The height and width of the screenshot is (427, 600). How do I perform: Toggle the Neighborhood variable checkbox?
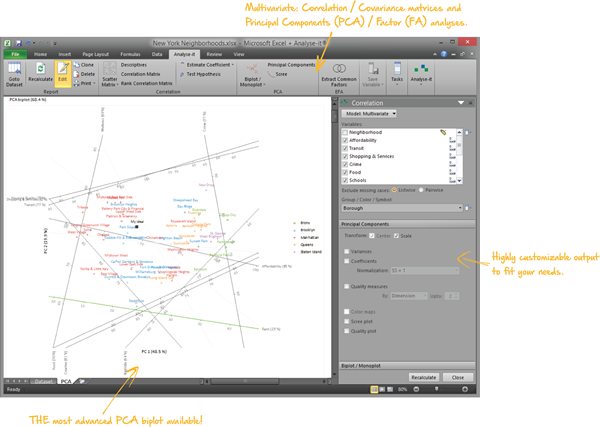pyautogui.click(x=345, y=132)
